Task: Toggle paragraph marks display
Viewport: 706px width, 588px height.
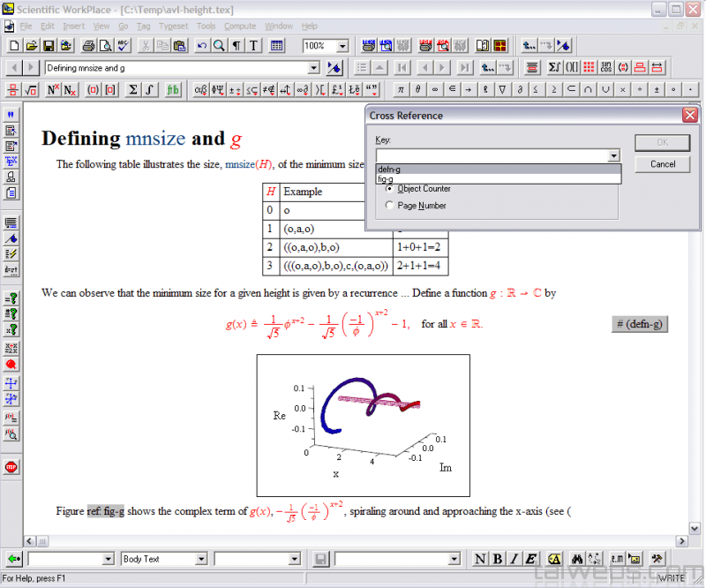Action: coord(237,45)
